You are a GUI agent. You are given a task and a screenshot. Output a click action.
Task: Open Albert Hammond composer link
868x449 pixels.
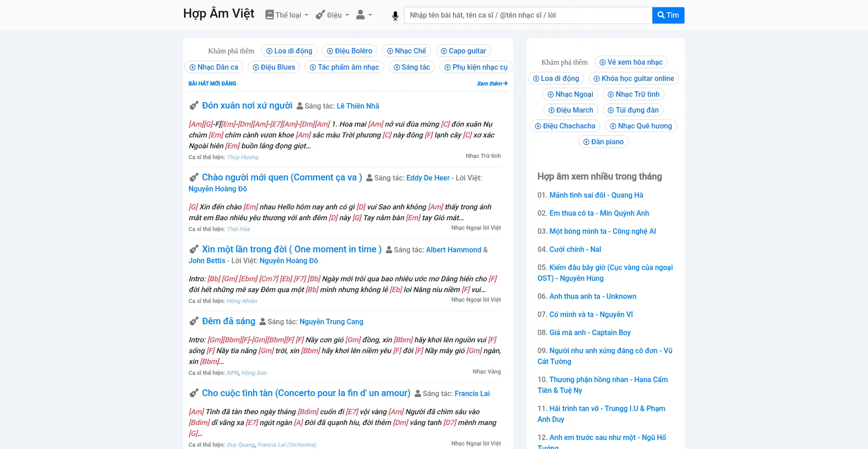[x=453, y=250]
